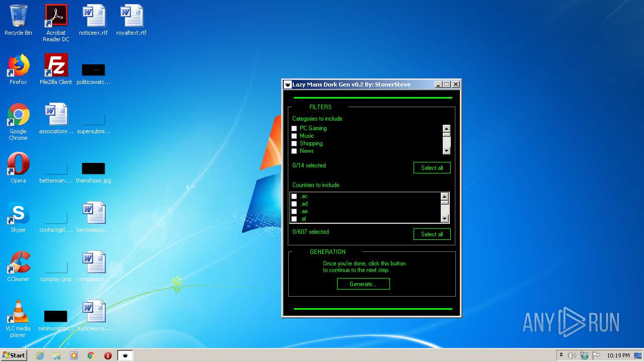
Task: Launch the Google Chrome desktop shortcut
Action: pyautogui.click(x=18, y=122)
